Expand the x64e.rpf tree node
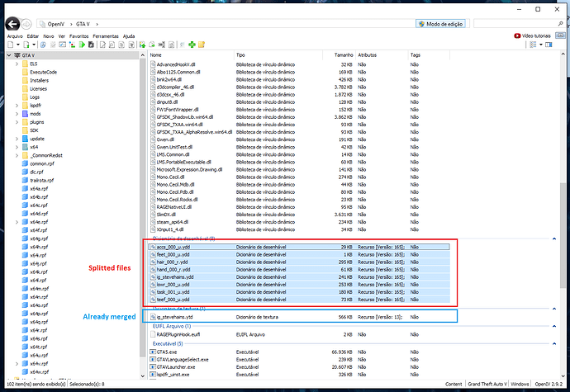This screenshot has height=392, width=570. coord(17,222)
